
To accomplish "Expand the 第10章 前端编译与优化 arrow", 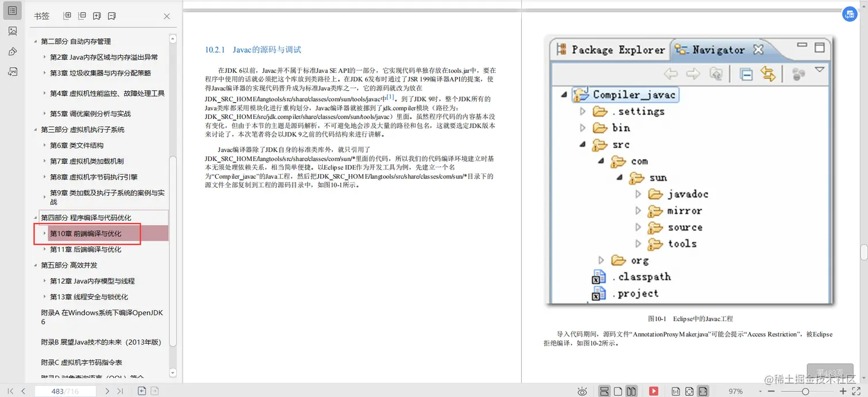I will pyautogui.click(x=45, y=233).
